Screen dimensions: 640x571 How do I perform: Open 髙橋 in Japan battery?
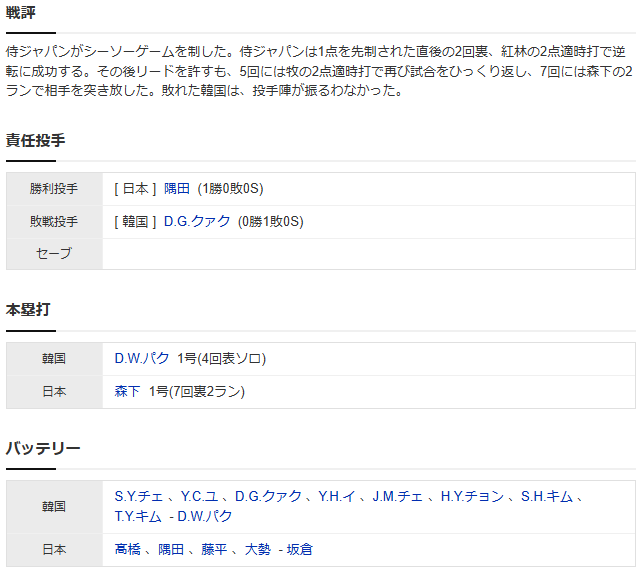click(127, 549)
